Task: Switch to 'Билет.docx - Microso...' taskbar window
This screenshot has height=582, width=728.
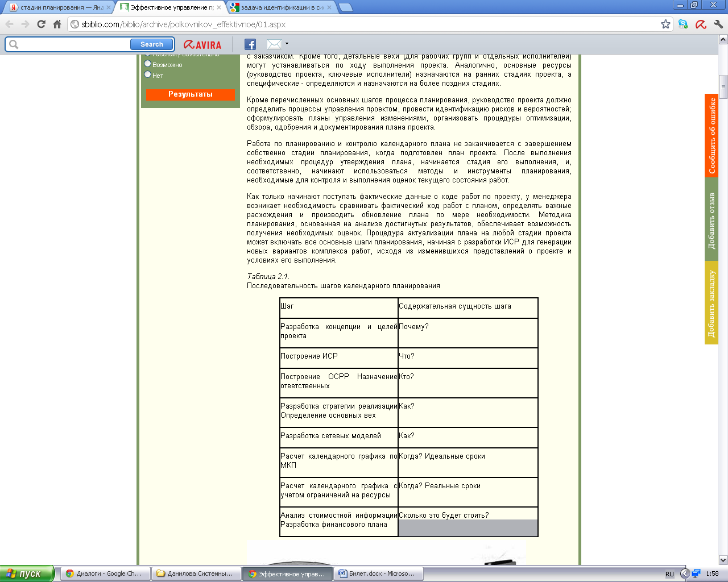Action: coord(379,573)
